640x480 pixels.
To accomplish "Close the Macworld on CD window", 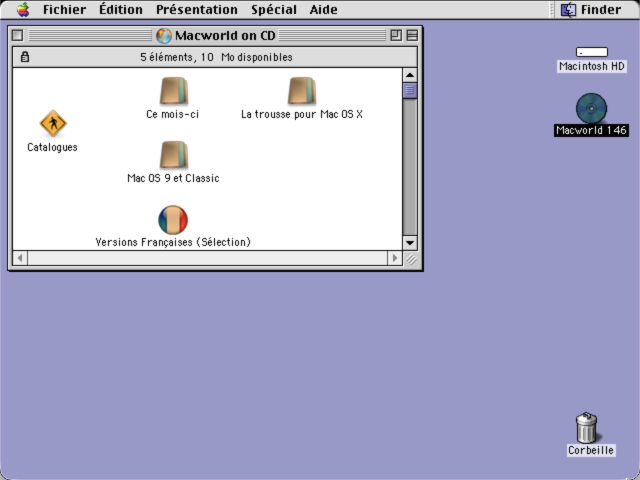I will pyautogui.click(x=18, y=36).
